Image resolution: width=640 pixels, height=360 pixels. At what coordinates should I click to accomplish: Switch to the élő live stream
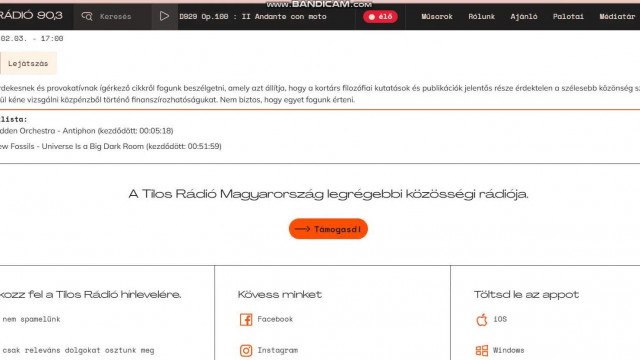point(380,17)
